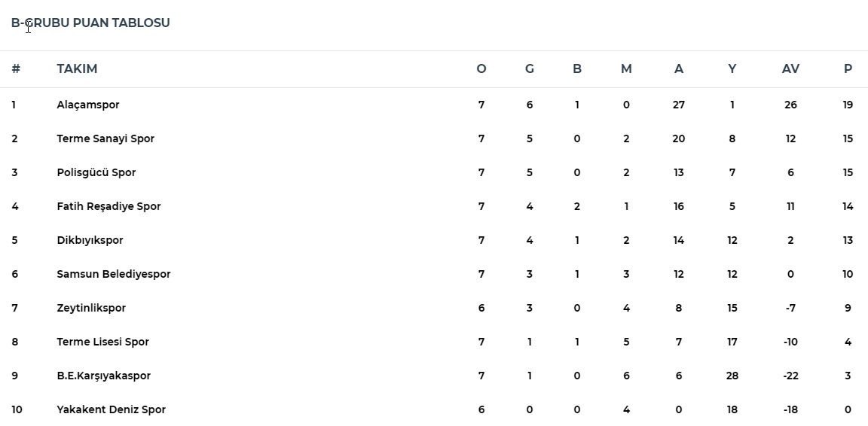
Task: Choose Samsun Belediyespor in the table
Action: pos(114,274)
